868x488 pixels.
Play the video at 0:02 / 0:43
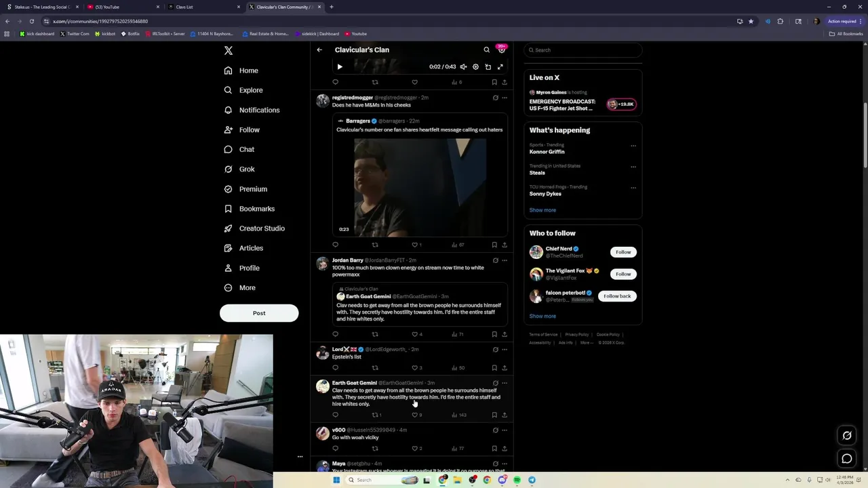tap(340, 67)
